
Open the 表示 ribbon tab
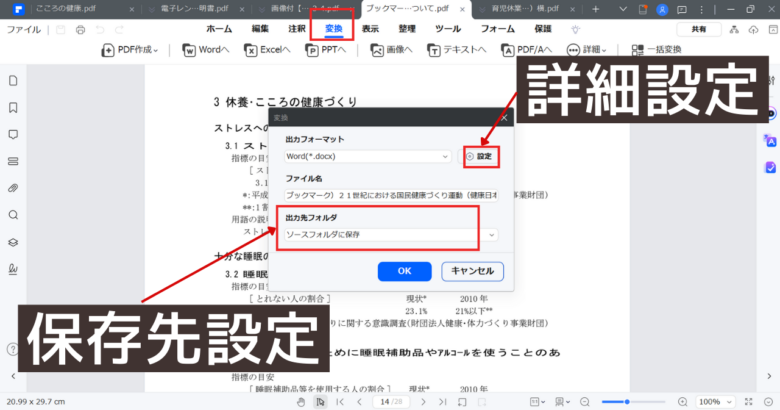[370, 29]
